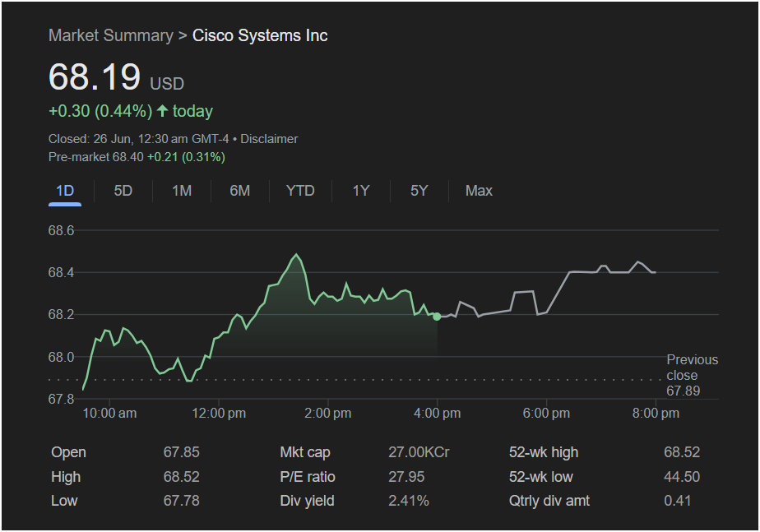Open the Max range tab
This screenshot has height=532, width=760.
coord(479,191)
